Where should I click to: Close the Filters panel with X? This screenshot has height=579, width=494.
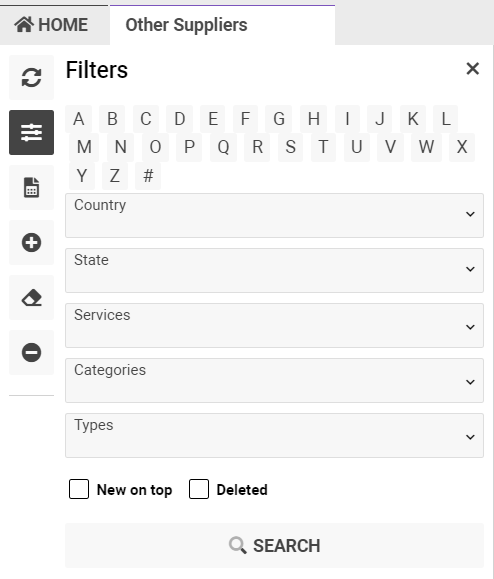click(473, 69)
